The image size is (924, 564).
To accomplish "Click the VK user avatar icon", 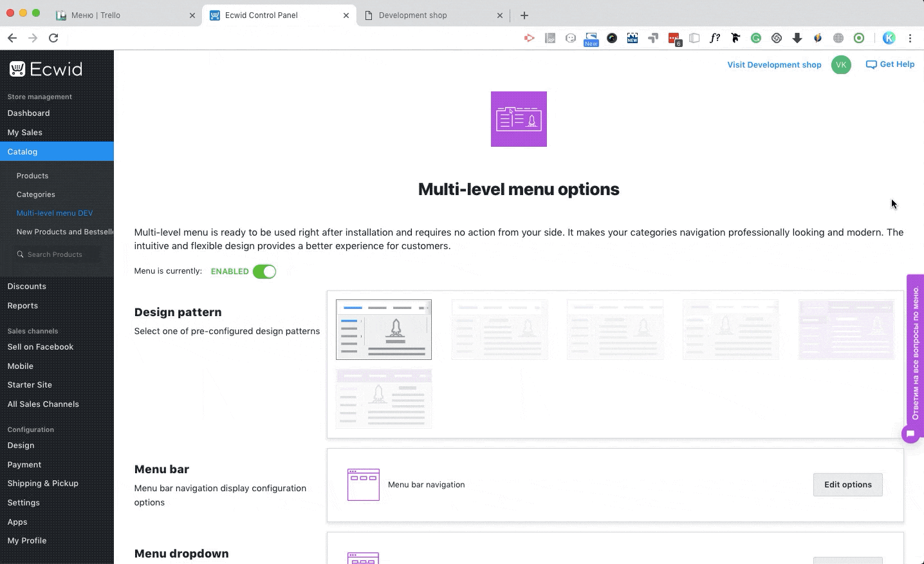I will [x=841, y=65].
